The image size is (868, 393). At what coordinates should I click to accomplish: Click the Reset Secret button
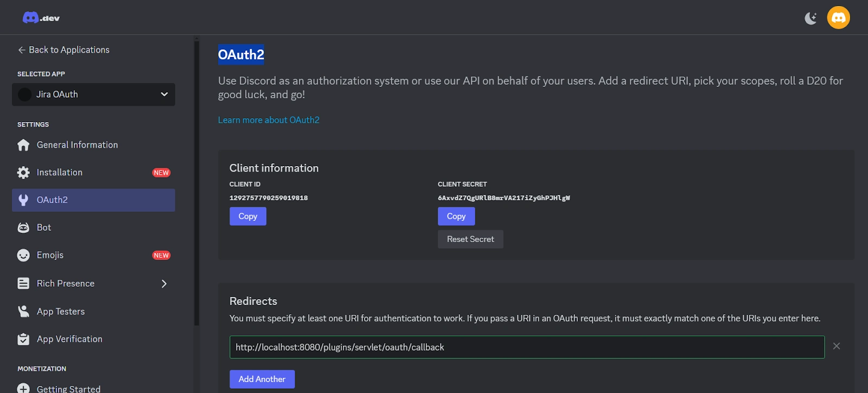pos(470,239)
